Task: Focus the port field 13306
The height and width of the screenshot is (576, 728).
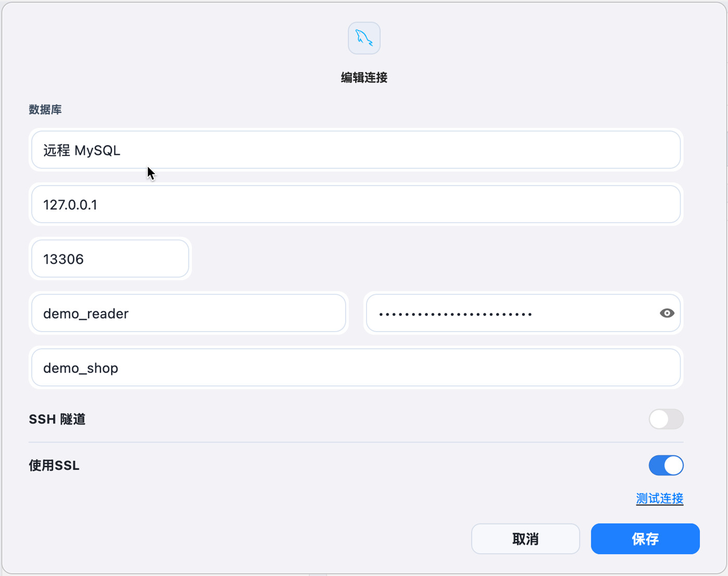Action: [110, 259]
